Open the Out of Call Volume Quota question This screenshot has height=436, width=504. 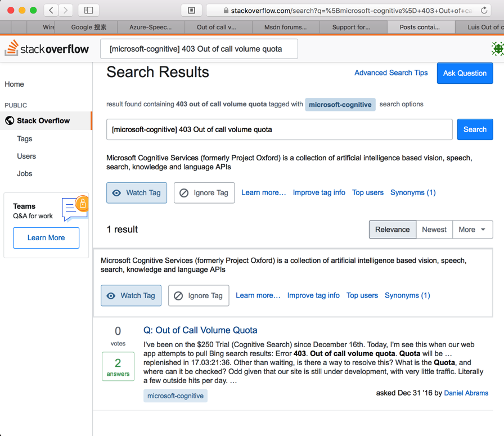pos(200,330)
